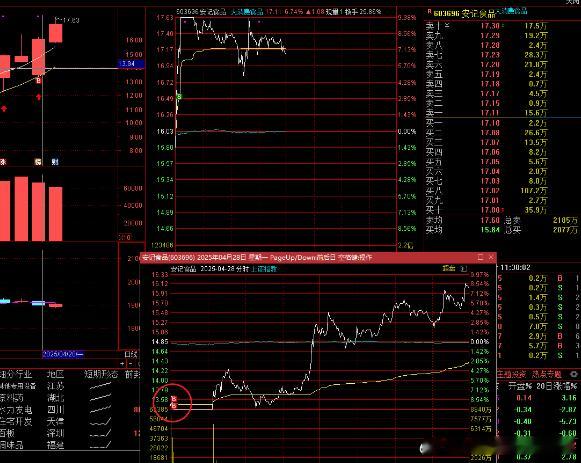Open the 上证指数 link in popup header
This screenshot has width=581, height=463.
pos(264,269)
